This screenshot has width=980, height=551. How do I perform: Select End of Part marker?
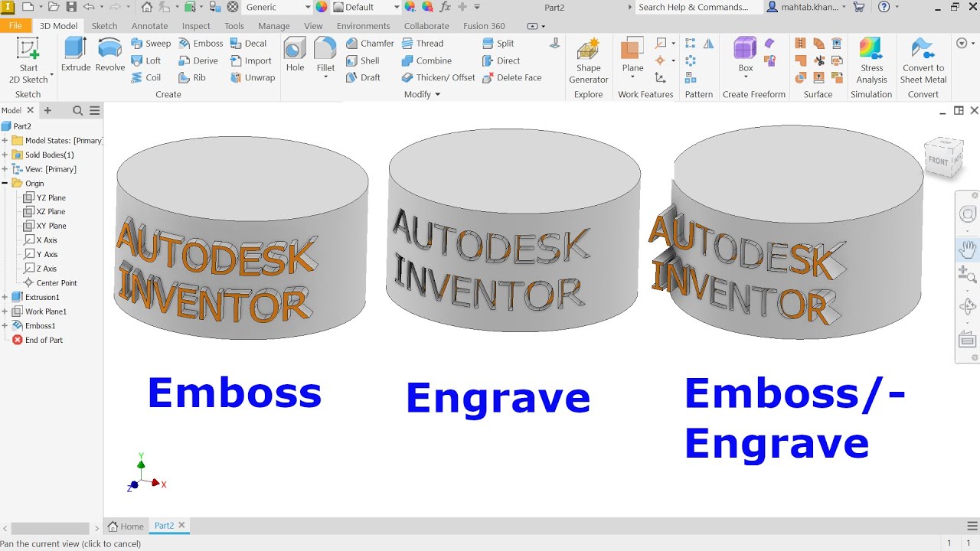(x=38, y=340)
